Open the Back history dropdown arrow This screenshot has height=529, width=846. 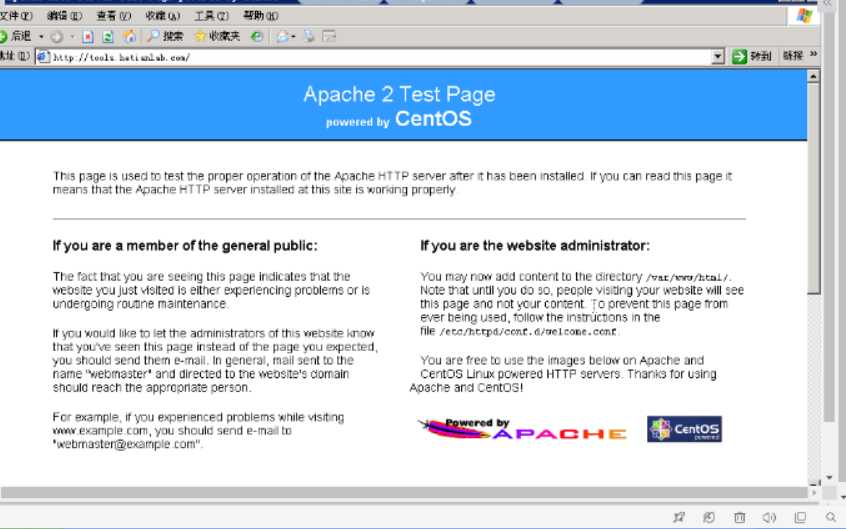[41, 37]
